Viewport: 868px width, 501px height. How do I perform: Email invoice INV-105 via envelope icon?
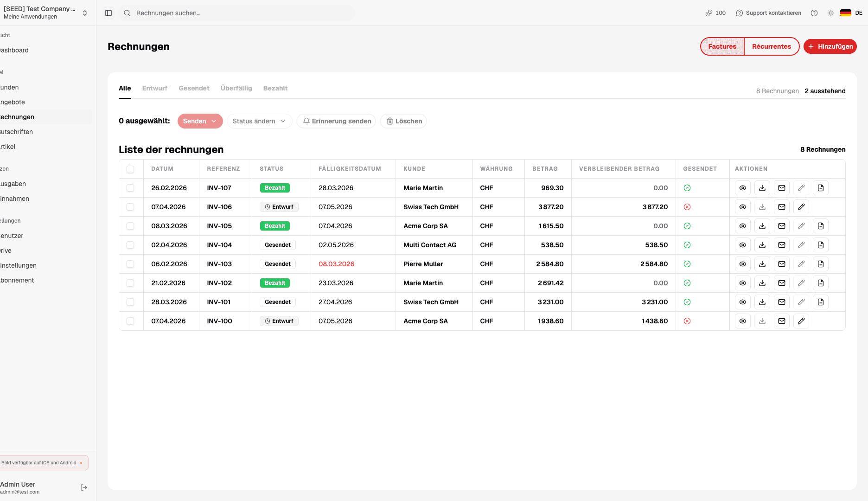(x=781, y=226)
